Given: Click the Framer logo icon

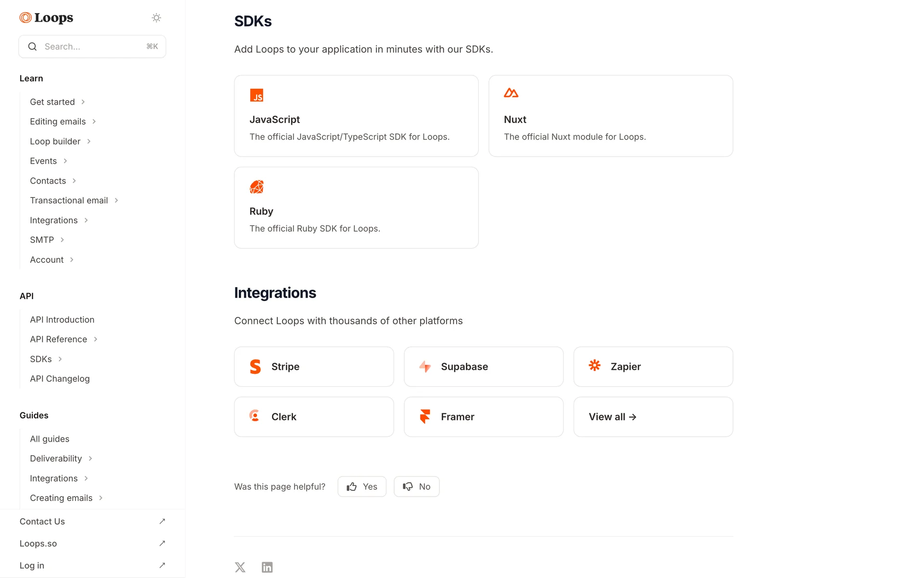Looking at the screenshot, I should tap(425, 416).
